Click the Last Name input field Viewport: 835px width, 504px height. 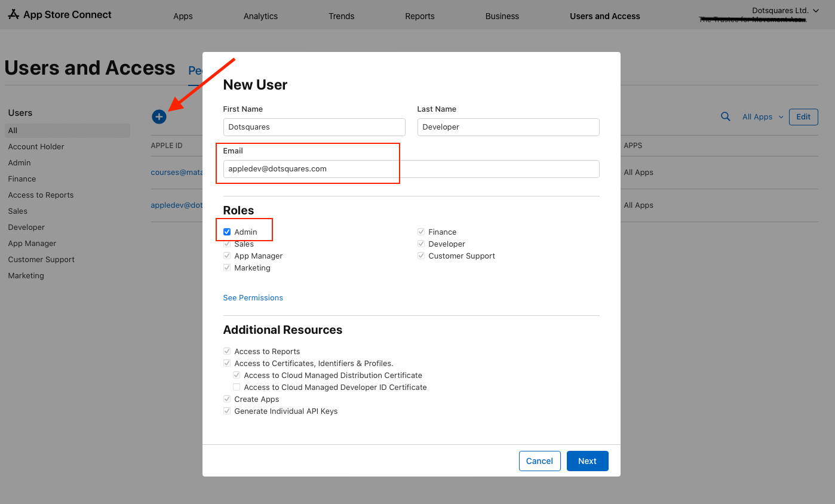coord(508,127)
